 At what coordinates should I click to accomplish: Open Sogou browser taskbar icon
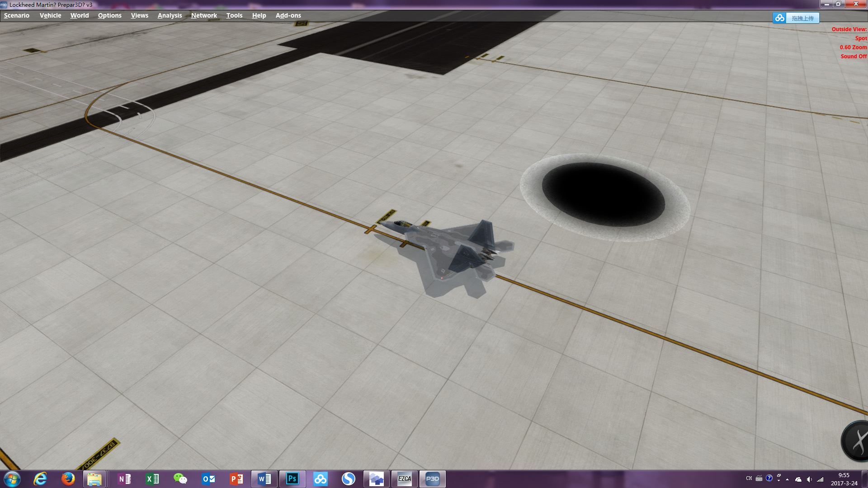coord(349,479)
